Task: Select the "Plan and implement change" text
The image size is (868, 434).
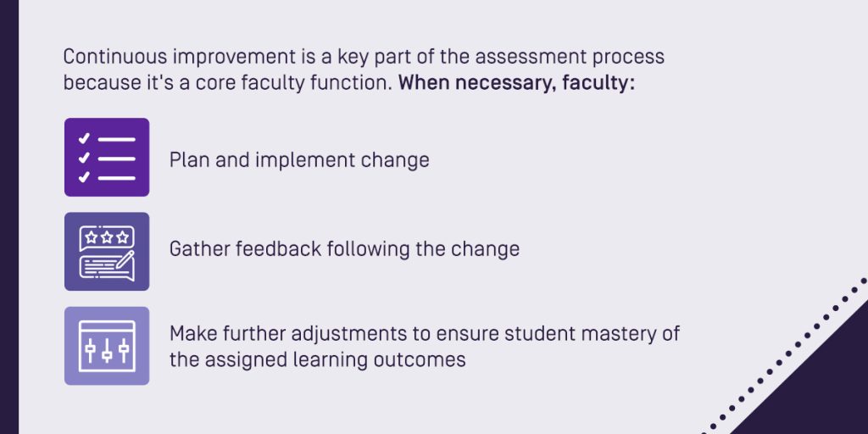Action: point(299,160)
